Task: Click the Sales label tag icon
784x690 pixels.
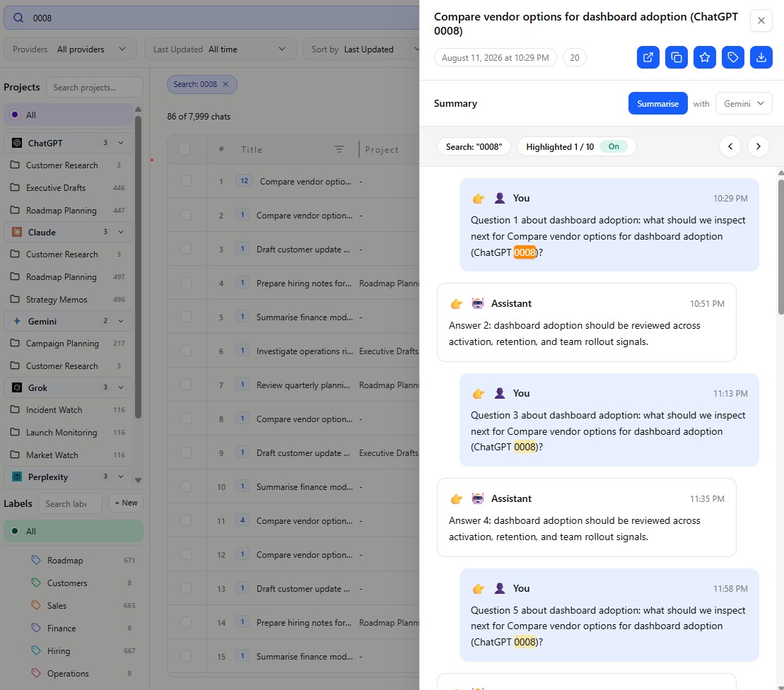Action: (x=36, y=605)
